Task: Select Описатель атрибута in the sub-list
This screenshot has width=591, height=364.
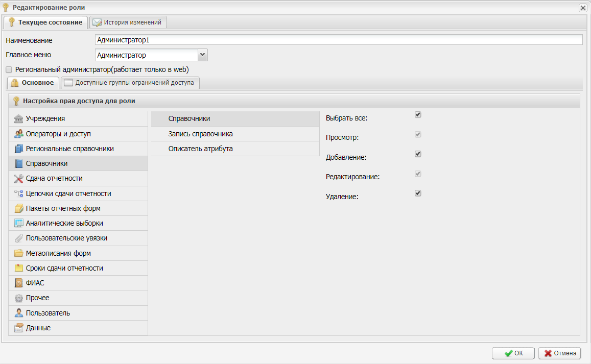Action: coord(201,149)
